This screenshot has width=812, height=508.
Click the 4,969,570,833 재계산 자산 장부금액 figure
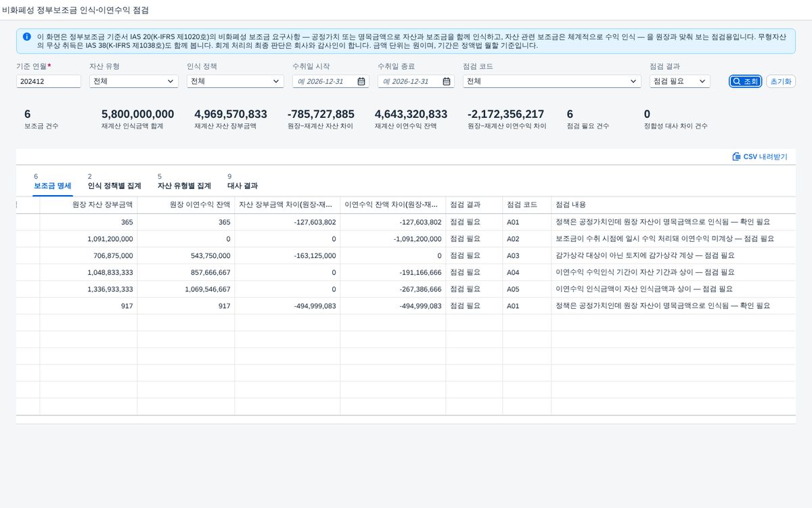[231, 114]
